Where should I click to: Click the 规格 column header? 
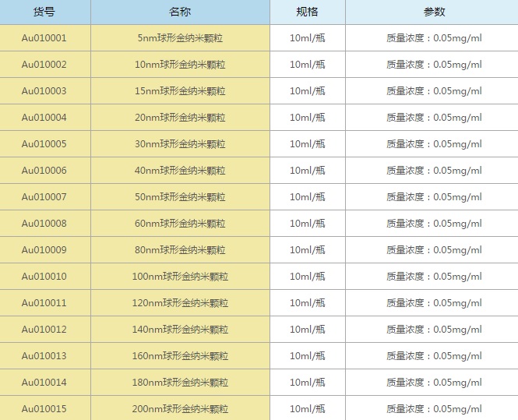coord(307,12)
